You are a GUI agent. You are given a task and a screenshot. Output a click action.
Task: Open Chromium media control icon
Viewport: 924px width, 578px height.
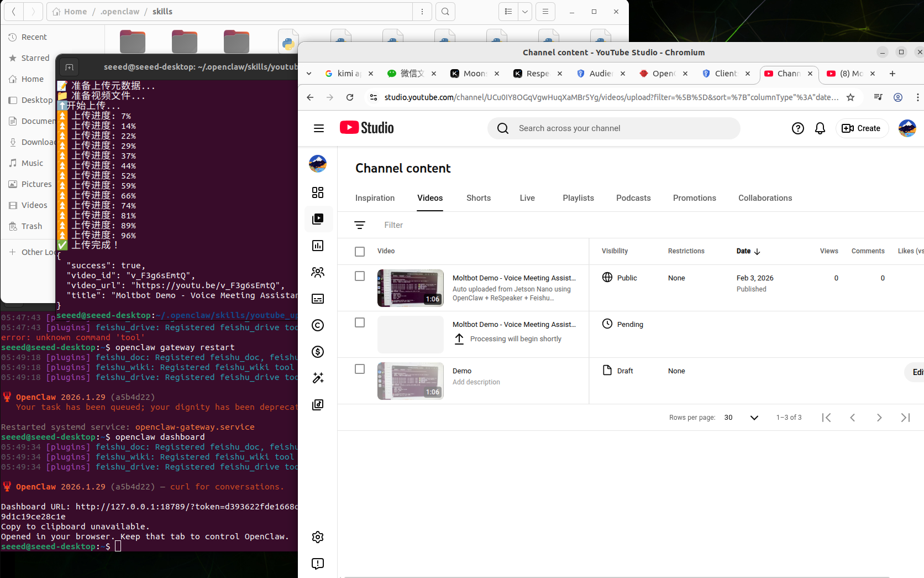878,97
